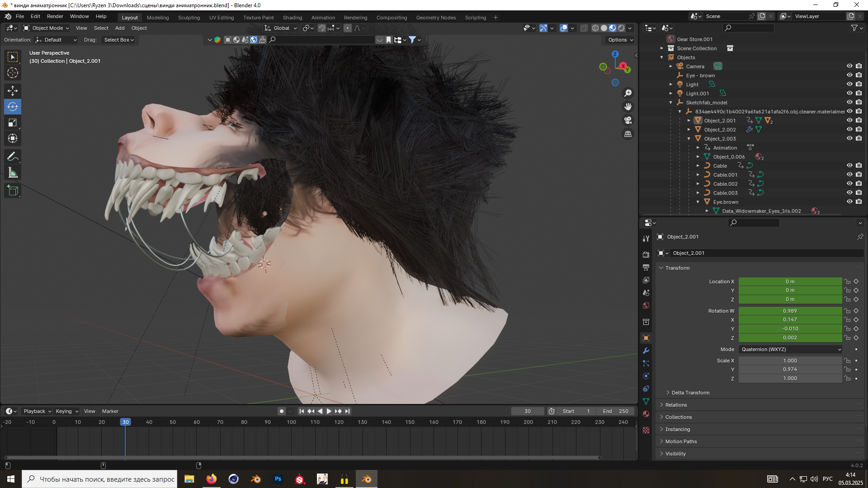Select the Add Cube tool
The image size is (868, 488).
pos(13,191)
